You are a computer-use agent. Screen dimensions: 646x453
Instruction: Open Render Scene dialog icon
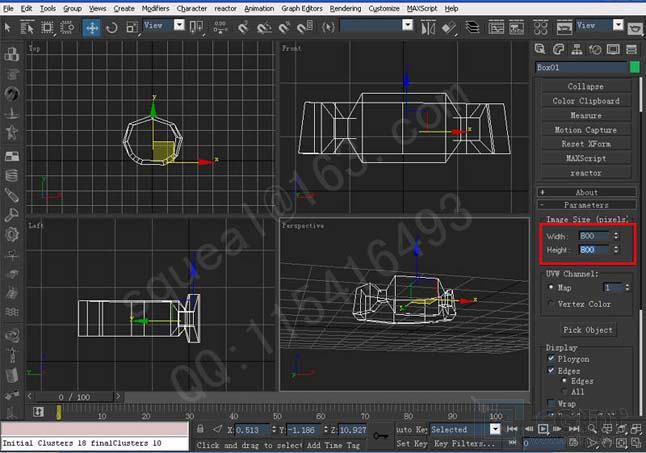pyautogui.click(x=564, y=28)
